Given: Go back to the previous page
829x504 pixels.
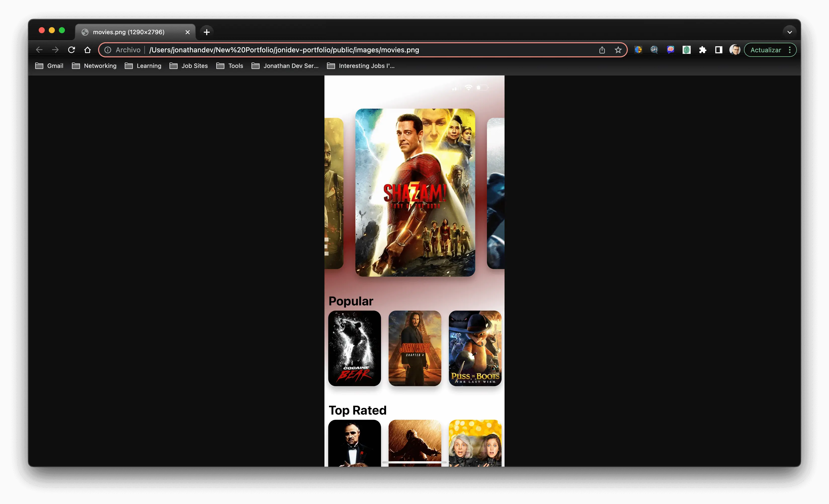Looking at the screenshot, I should click(x=39, y=50).
